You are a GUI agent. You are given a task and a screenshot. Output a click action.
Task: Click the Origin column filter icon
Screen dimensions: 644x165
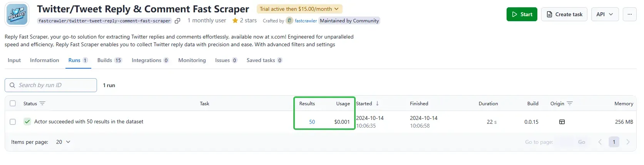[570, 103]
